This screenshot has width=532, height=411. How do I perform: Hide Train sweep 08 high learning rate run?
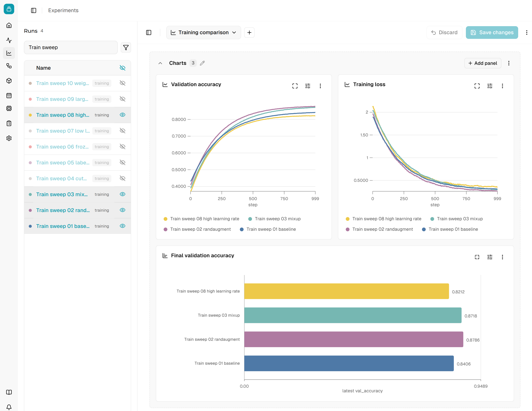(x=123, y=115)
